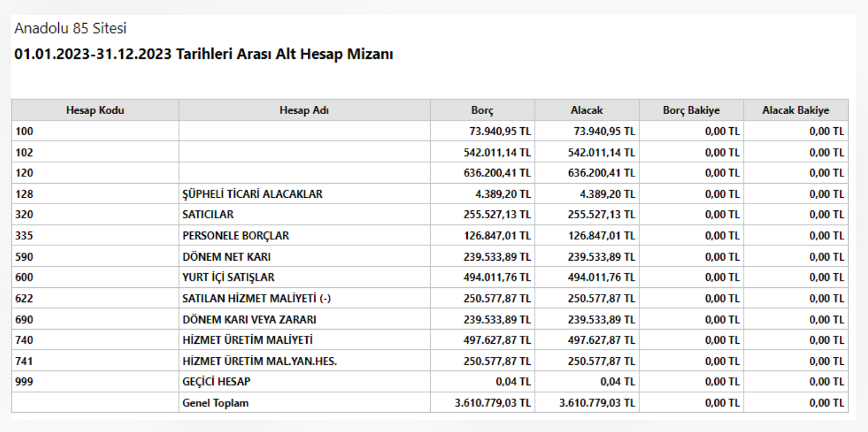Viewport: 868px width, 432px height.
Task: Click Alacak value 73.940,95 TL
Action: click(x=604, y=132)
